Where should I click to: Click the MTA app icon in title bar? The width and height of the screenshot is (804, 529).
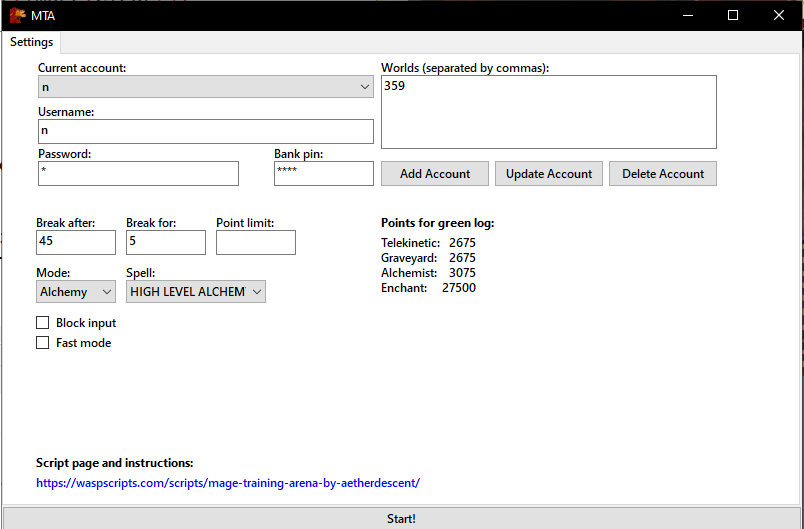pyautogui.click(x=17, y=15)
